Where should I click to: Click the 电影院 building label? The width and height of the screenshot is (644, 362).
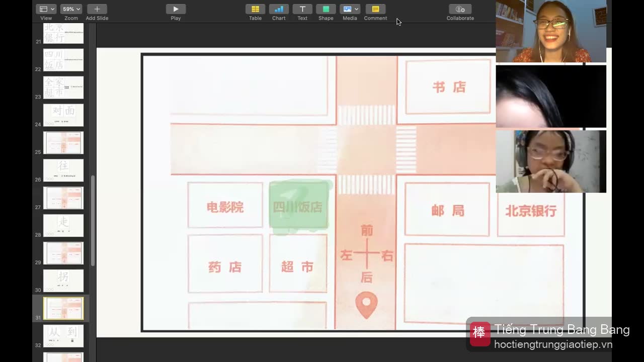tap(225, 207)
